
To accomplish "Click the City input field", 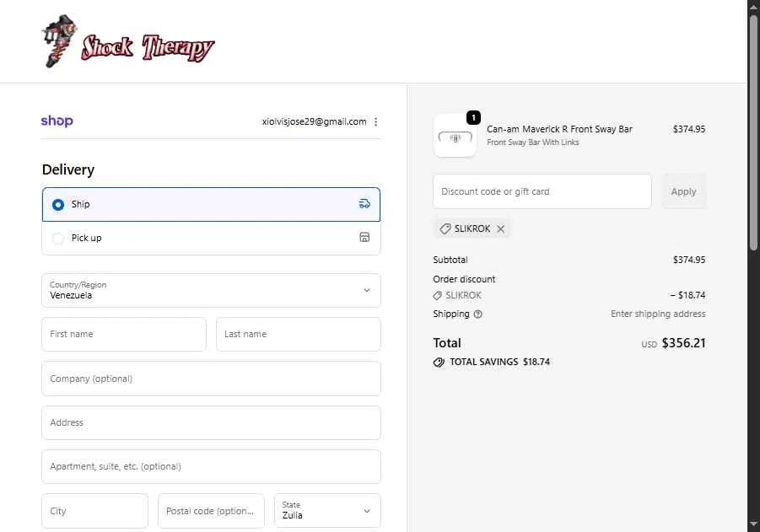I will pyautogui.click(x=95, y=511).
